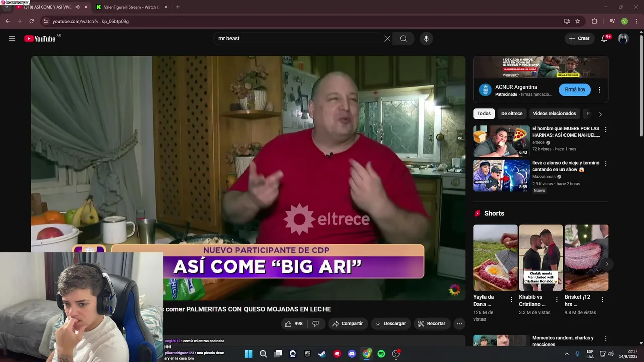Show next Shorts with arrow
The width and height of the screenshot is (644, 362).
(607, 264)
